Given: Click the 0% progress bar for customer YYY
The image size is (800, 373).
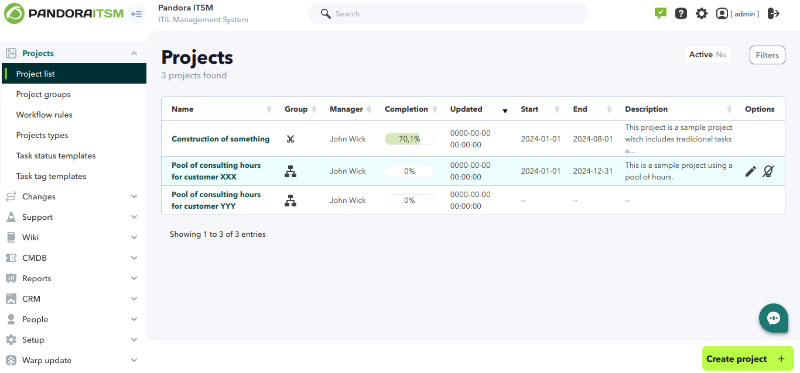Looking at the screenshot, I should (409, 201).
